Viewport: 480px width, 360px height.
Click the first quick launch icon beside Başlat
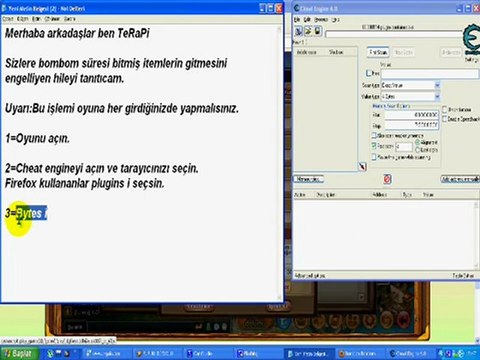coord(50,353)
